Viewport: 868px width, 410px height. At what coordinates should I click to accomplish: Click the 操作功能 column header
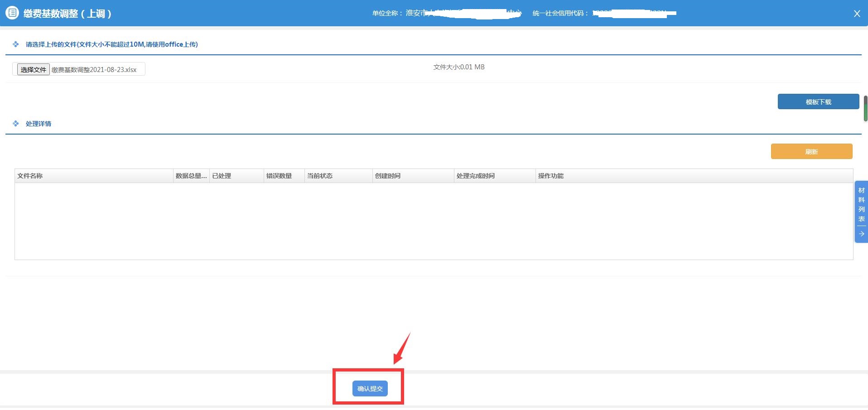[551, 176]
